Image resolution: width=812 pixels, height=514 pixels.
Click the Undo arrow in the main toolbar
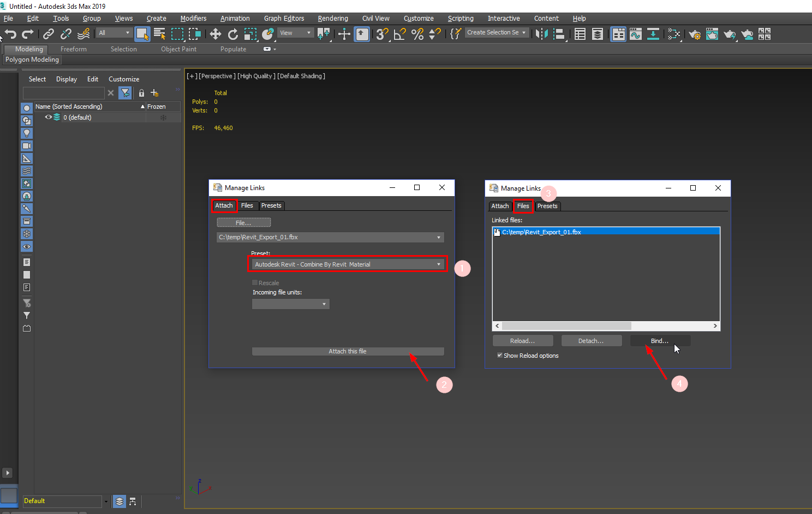(10, 34)
